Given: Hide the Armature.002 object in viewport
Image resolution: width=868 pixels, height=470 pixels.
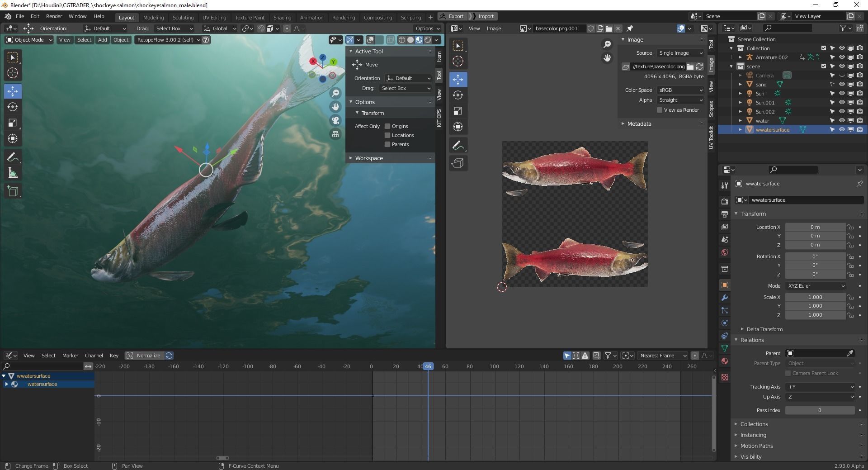Looking at the screenshot, I should pyautogui.click(x=841, y=57).
